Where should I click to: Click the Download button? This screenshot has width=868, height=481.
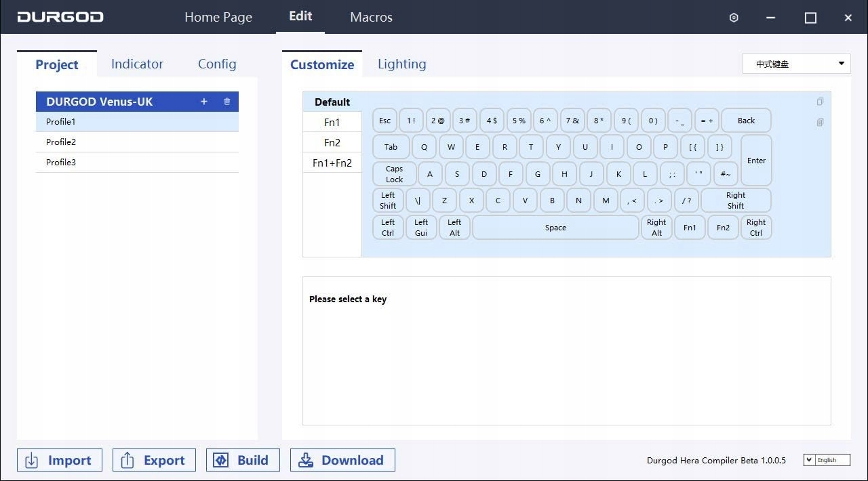pos(342,460)
